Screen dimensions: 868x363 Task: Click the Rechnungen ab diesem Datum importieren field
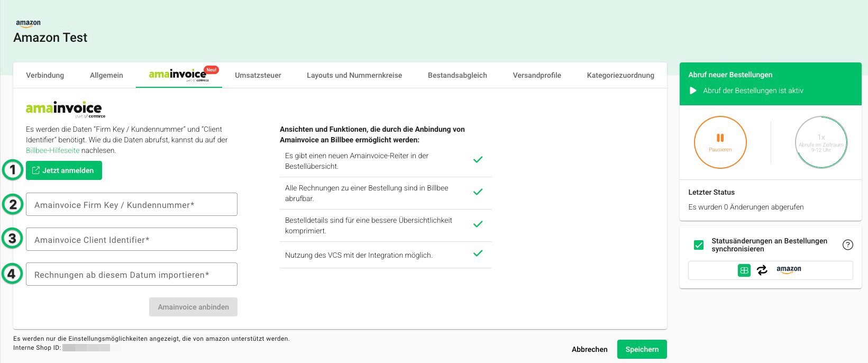(x=132, y=274)
